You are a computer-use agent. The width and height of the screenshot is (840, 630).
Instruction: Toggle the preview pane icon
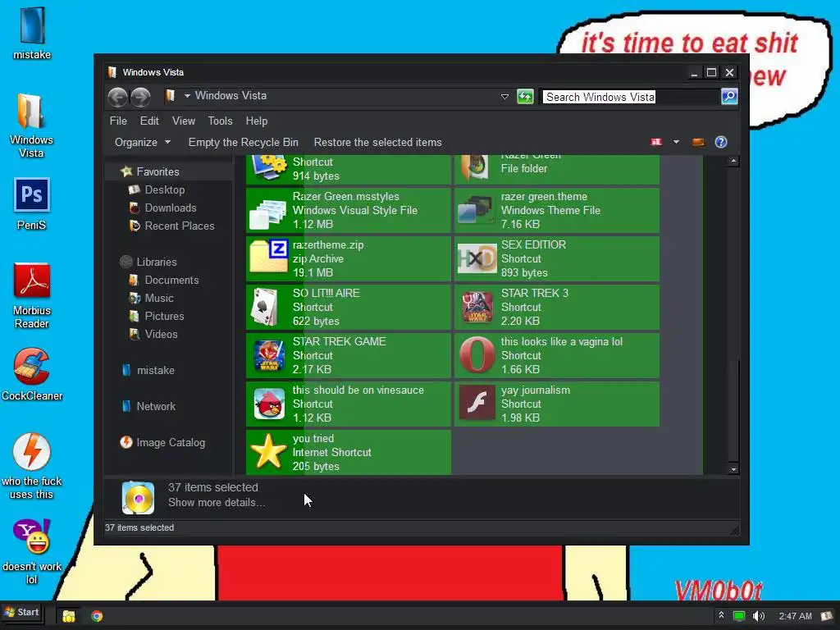pos(697,142)
